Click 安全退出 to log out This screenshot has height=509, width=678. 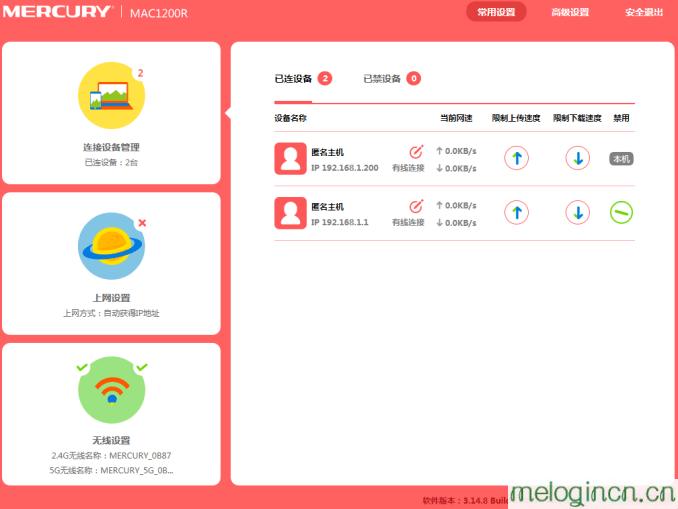click(x=644, y=12)
